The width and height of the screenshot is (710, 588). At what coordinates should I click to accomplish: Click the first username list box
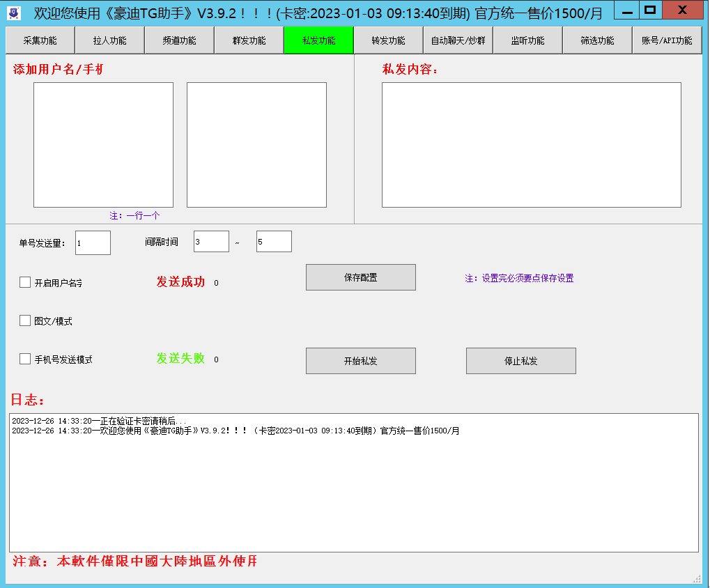pyautogui.click(x=104, y=145)
